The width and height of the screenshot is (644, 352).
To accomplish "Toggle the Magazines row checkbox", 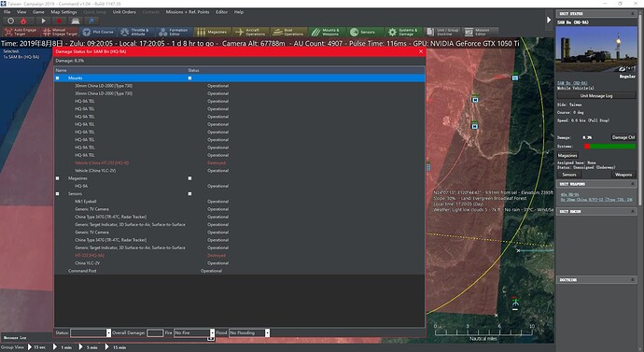I will click(57, 178).
